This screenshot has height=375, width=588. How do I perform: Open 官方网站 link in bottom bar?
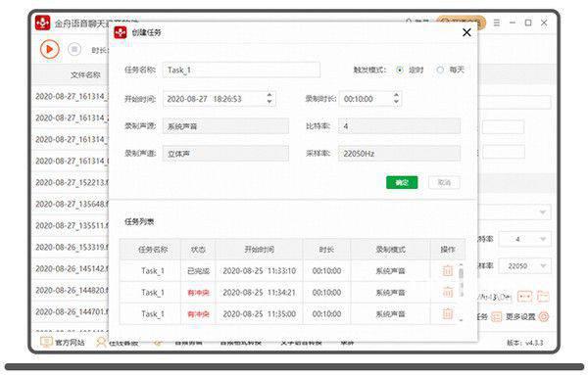point(63,342)
